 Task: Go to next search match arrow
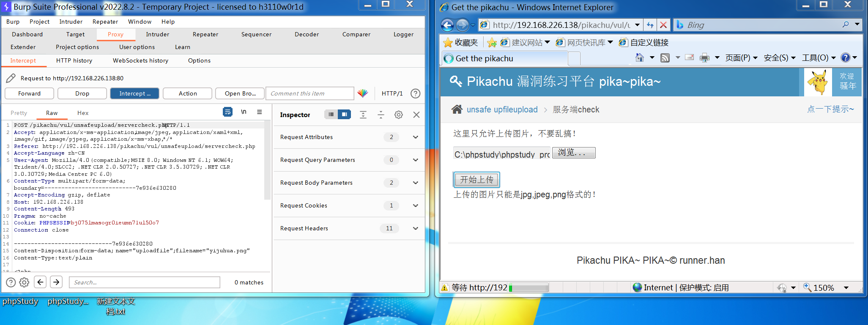click(x=56, y=282)
